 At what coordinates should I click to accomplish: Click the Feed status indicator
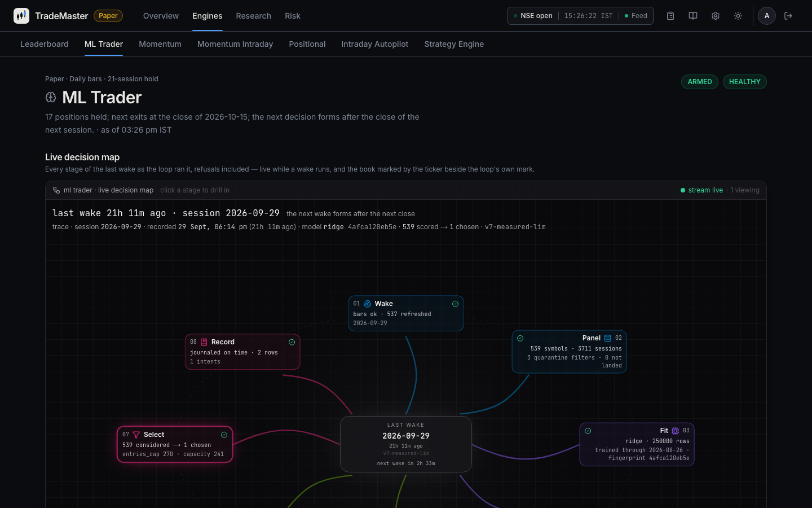click(636, 16)
